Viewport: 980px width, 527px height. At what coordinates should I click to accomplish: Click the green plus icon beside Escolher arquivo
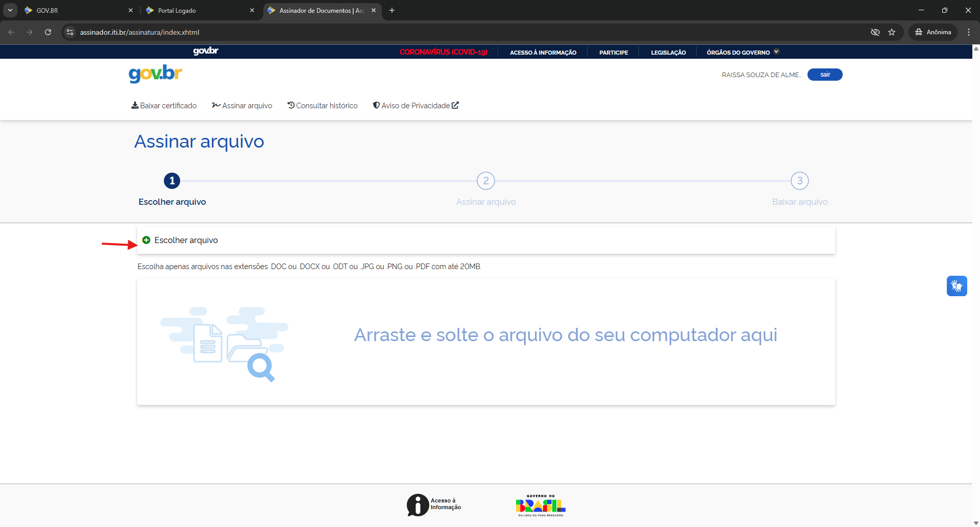(x=146, y=240)
